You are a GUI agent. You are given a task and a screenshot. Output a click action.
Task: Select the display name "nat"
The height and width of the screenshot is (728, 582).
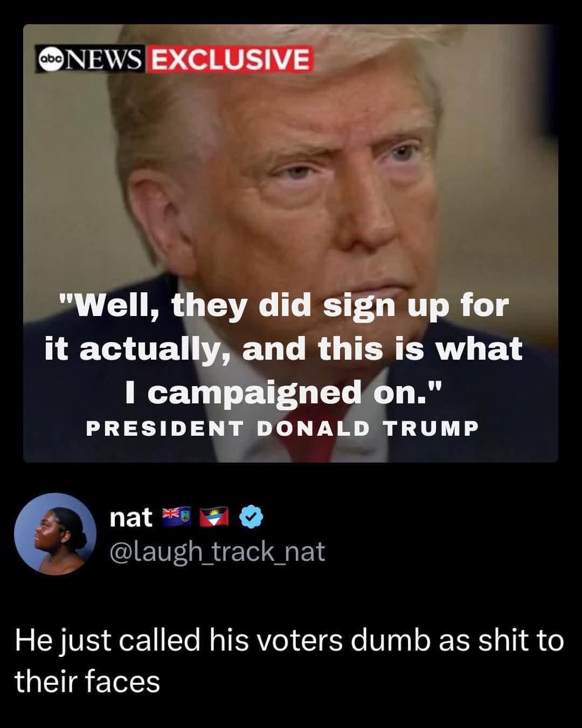point(131,518)
